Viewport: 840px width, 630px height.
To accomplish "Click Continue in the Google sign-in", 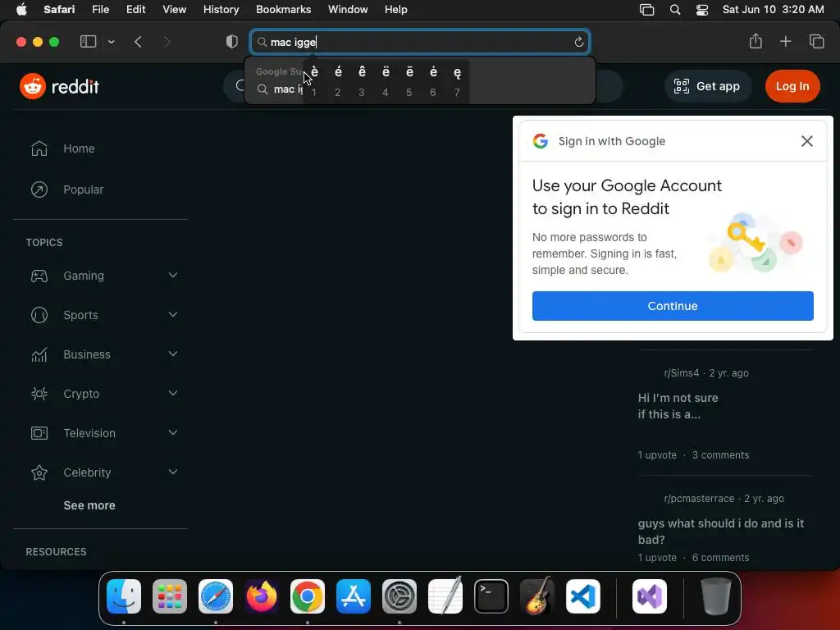I will click(x=673, y=306).
